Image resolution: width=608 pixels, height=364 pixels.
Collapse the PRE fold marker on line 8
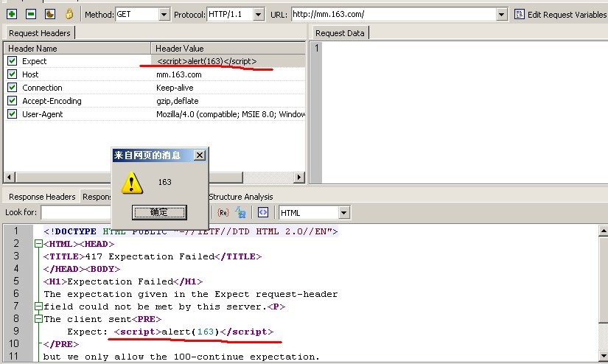[x=38, y=319]
